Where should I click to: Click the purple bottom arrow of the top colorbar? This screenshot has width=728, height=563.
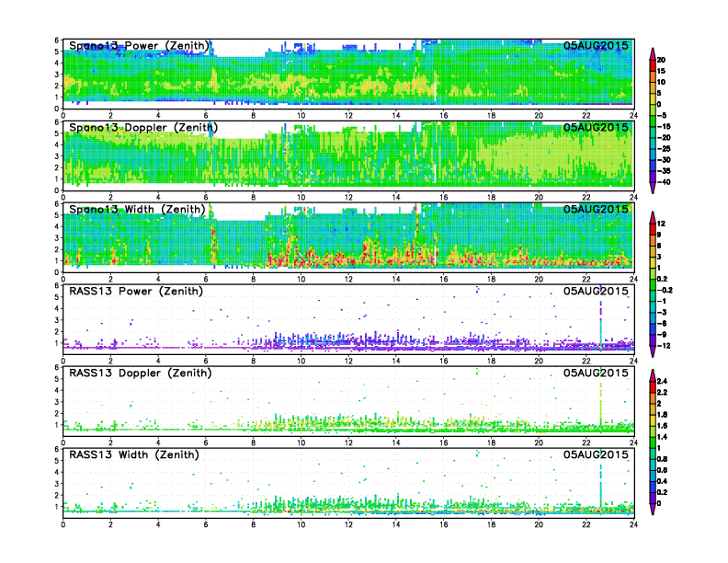tap(653, 188)
